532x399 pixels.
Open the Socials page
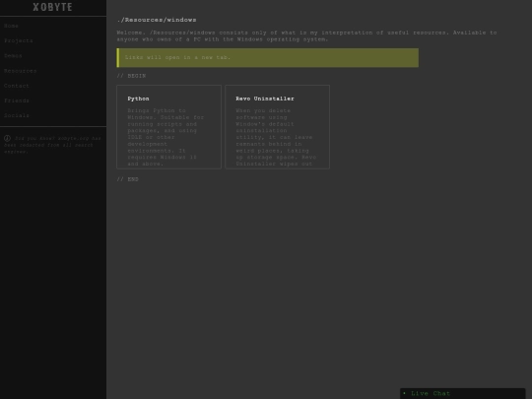tap(17, 115)
